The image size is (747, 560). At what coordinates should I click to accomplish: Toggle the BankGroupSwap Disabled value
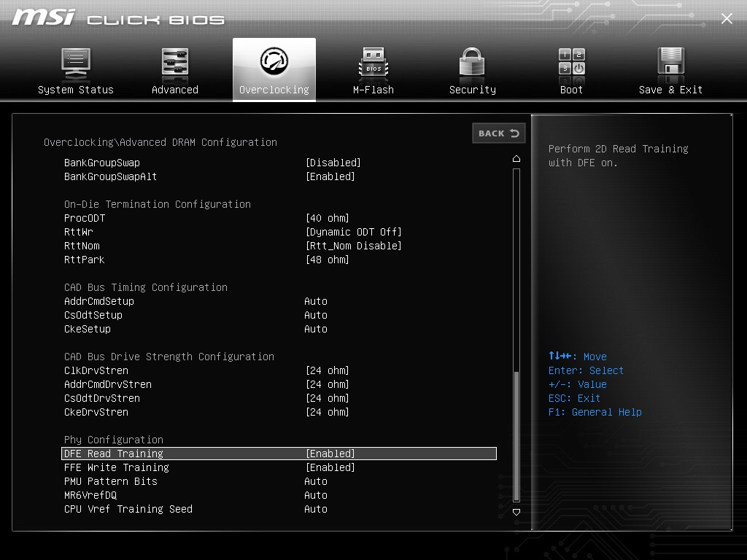coord(333,163)
